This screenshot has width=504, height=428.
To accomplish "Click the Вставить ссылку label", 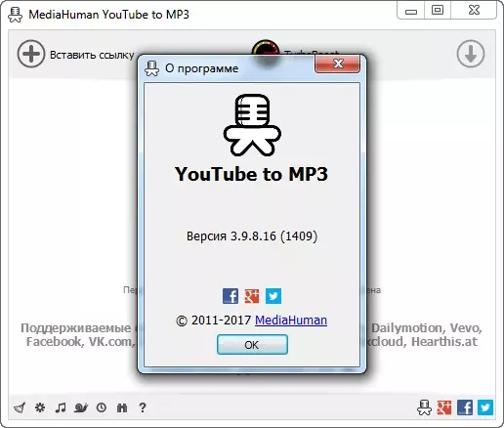I will coord(92,55).
